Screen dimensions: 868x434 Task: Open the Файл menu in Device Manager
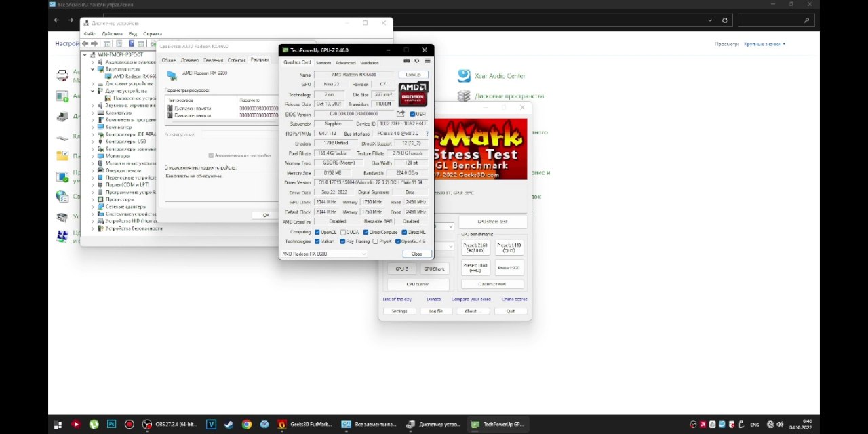[x=90, y=33]
